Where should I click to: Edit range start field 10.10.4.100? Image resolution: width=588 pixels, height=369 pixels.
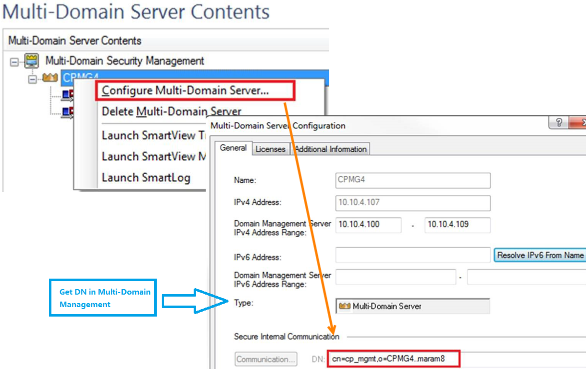[368, 225]
